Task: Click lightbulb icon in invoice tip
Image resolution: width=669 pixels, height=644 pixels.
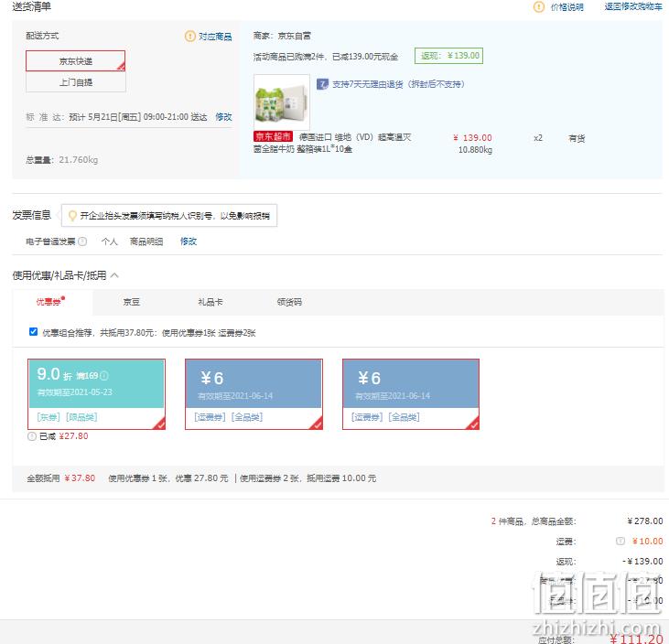Action: tap(72, 216)
